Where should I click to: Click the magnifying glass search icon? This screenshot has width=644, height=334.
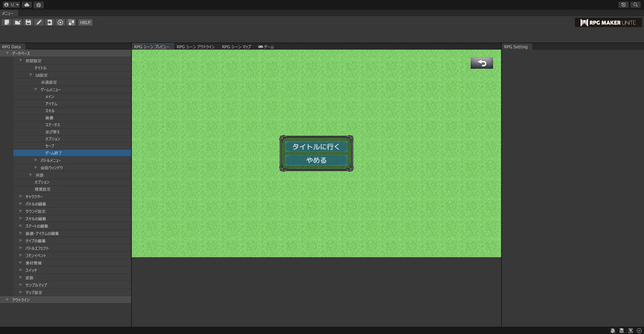pos(635,5)
